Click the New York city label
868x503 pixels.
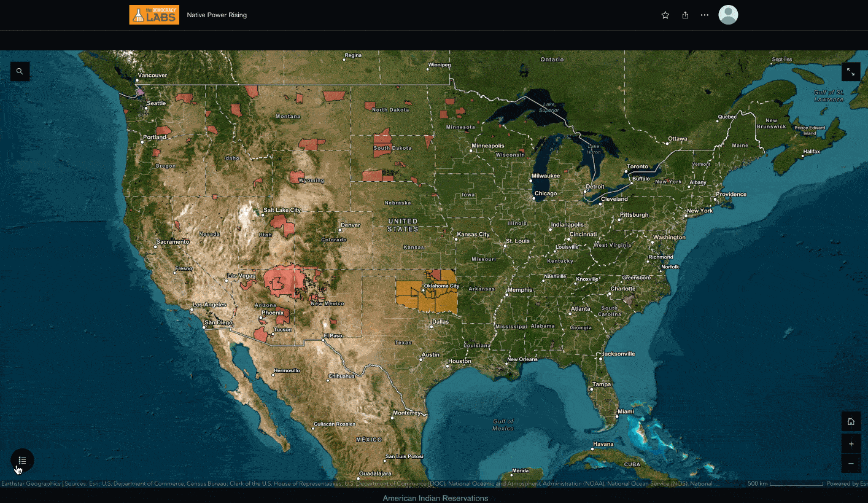coord(700,211)
